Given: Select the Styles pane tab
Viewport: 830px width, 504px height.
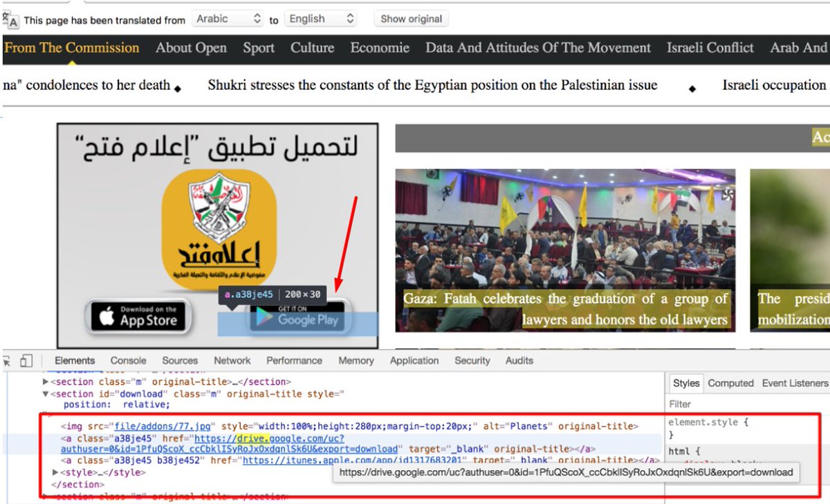Looking at the screenshot, I should pos(686,383).
